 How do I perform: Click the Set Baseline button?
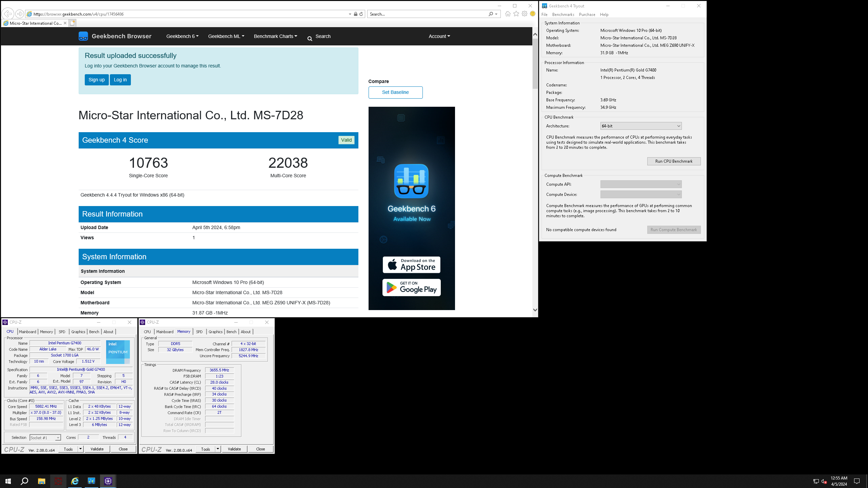point(395,93)
